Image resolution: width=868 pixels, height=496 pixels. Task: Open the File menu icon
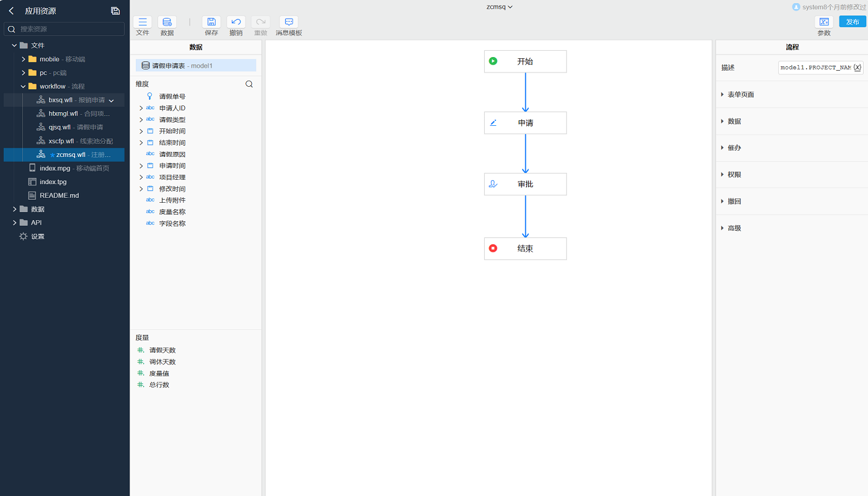click(143, 22)
